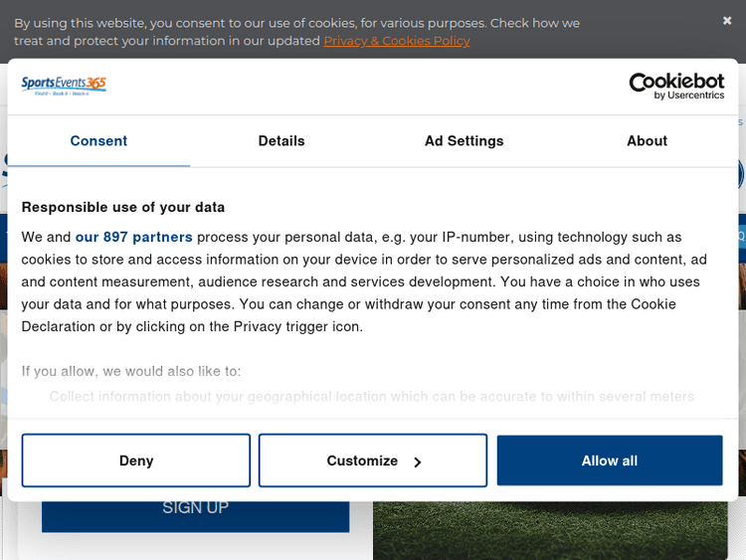Go to the About tab
This screenshot has height=560, width=746.
click(x=647, y=141)
